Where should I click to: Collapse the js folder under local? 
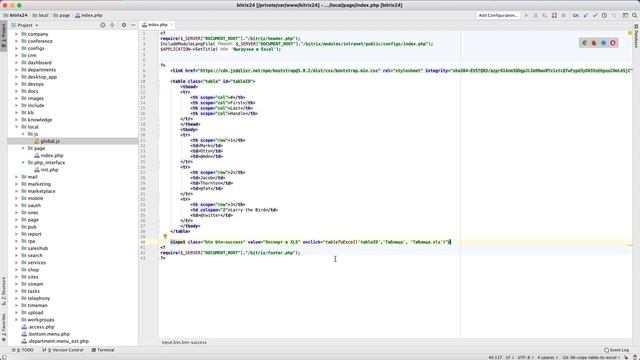point(23,134)
